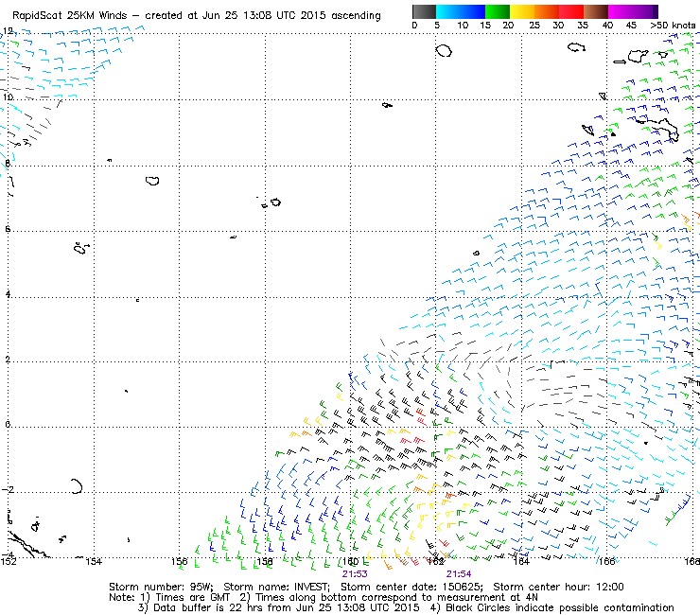Click the "Times are GMT" note
Screen dimensions: 700x615
point(192,597)
